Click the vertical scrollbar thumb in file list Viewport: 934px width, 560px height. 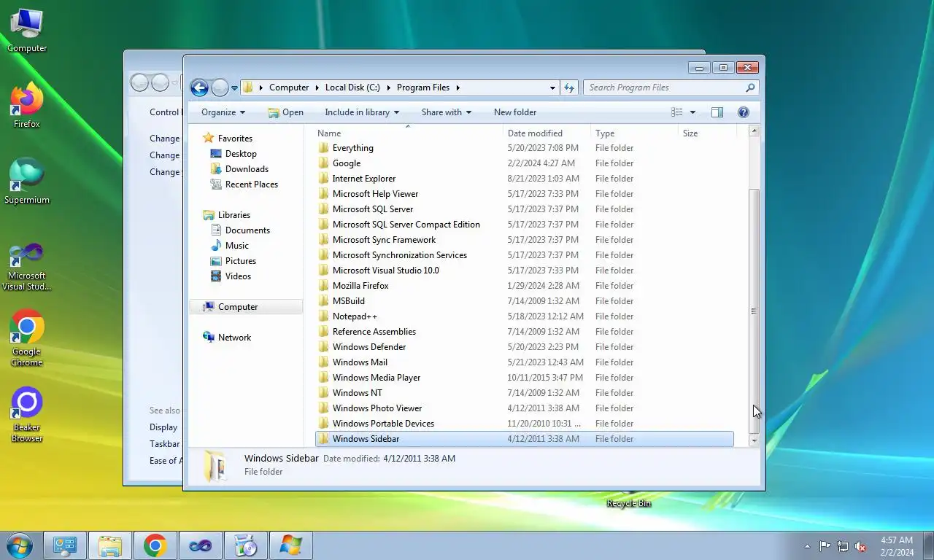(754, 311)
